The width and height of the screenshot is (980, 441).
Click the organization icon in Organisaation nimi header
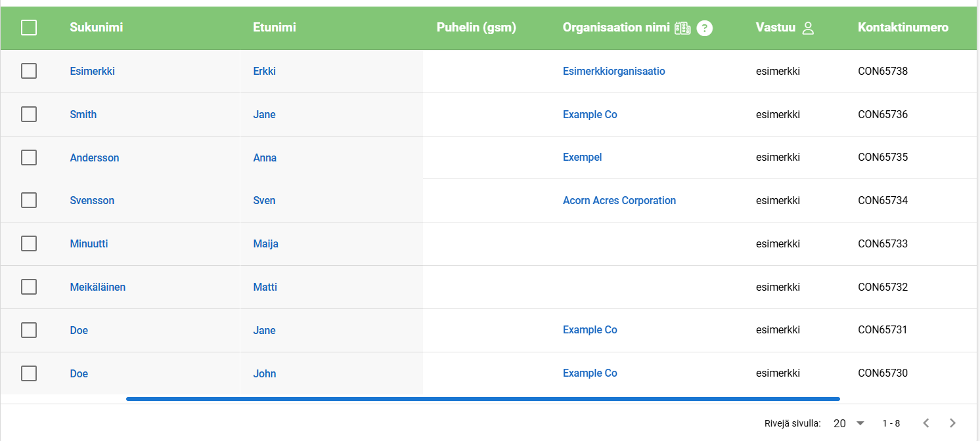click(683, 28)
